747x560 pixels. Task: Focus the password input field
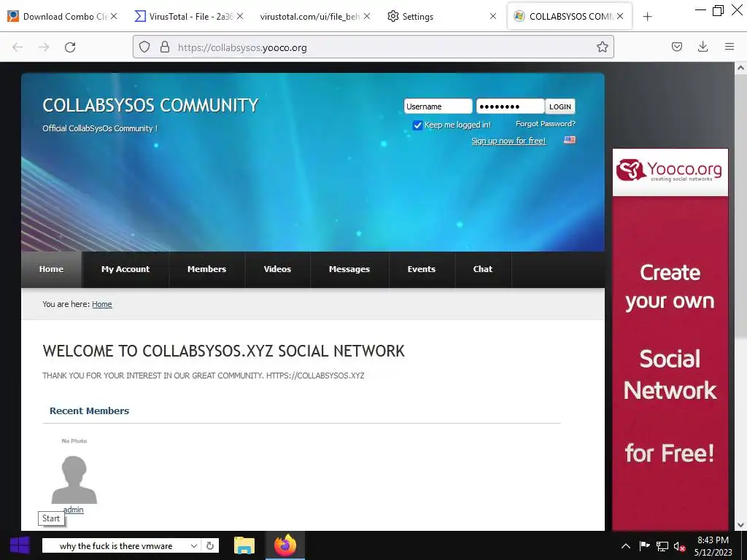click(x=510, y=106)
